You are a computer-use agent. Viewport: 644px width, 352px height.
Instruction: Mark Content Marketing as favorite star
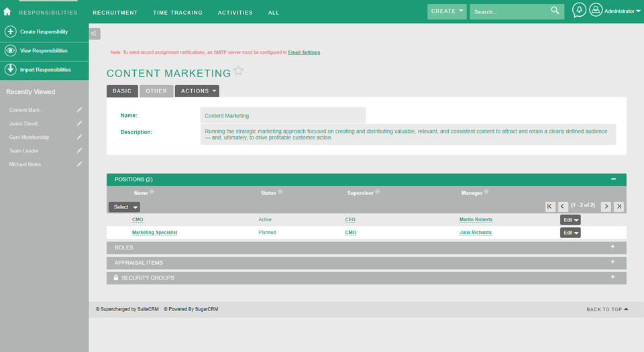[238, 71]
